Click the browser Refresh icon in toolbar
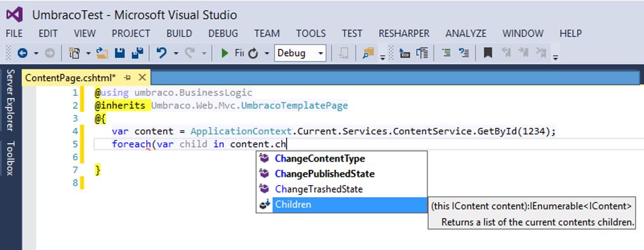This screenshot has width=644, height=250. 253,53
